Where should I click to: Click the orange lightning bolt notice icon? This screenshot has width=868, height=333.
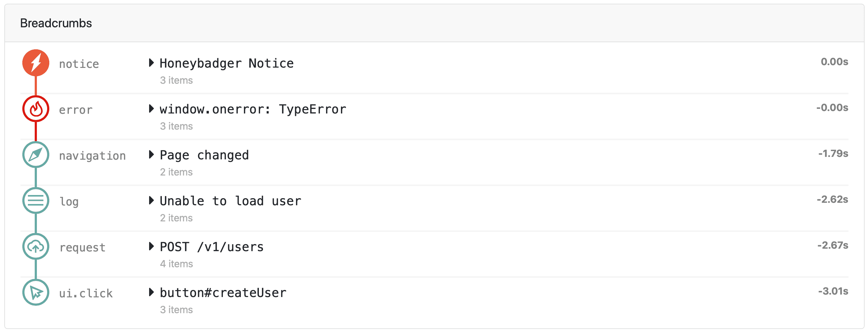tap(36, 63)
